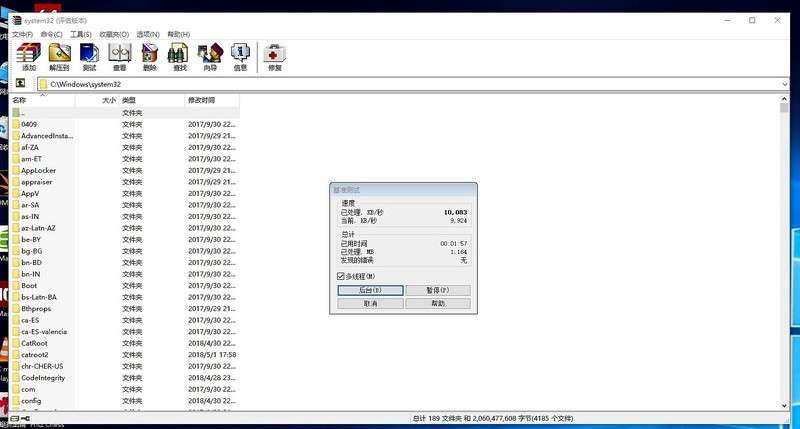Select the AppV folder row
Image resolution: width=800 pixels, height=429 pixels.
125,193
